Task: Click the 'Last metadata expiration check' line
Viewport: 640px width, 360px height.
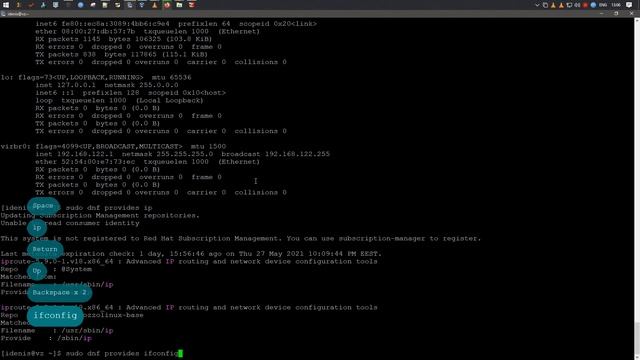Action: tap(191, 254)
